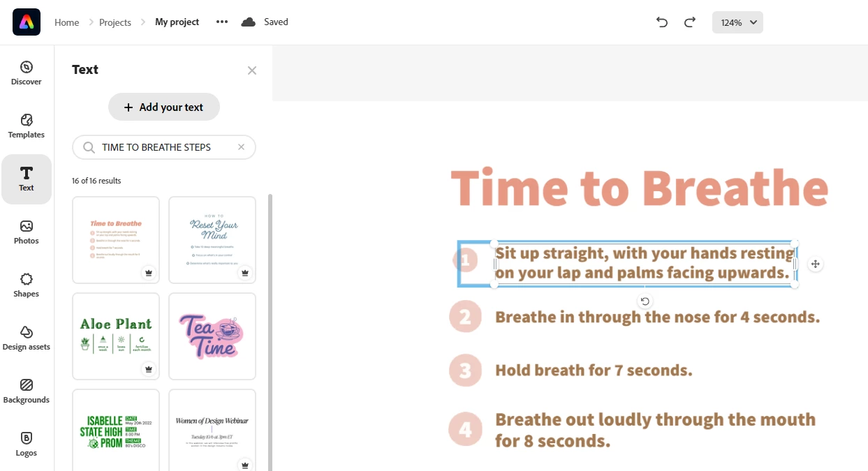Open the 124% zoom dropdown
This screenshot has width=868, height=471.
coord(737,22)
